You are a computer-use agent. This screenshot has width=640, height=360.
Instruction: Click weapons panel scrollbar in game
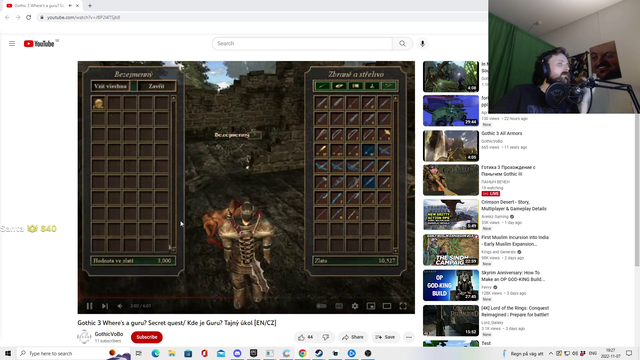[x=395, y=174]
